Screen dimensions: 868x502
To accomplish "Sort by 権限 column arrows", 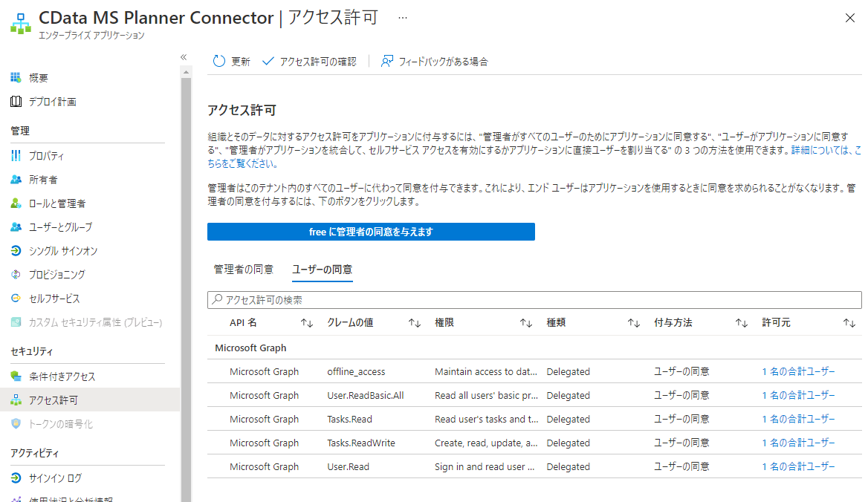I will point(526,323).
